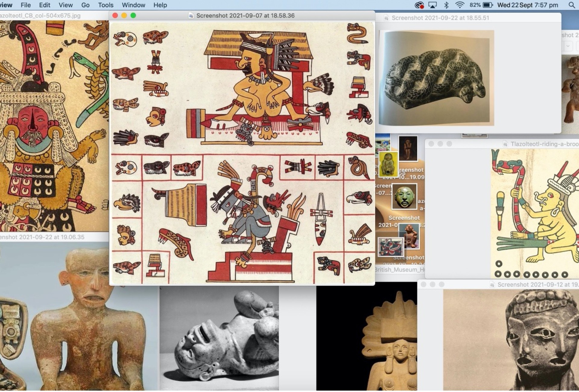Click the battery status icon
Image resolution: width=579 pixels, height=392 pixels.
pyautogui.click(x=487, y=5)
